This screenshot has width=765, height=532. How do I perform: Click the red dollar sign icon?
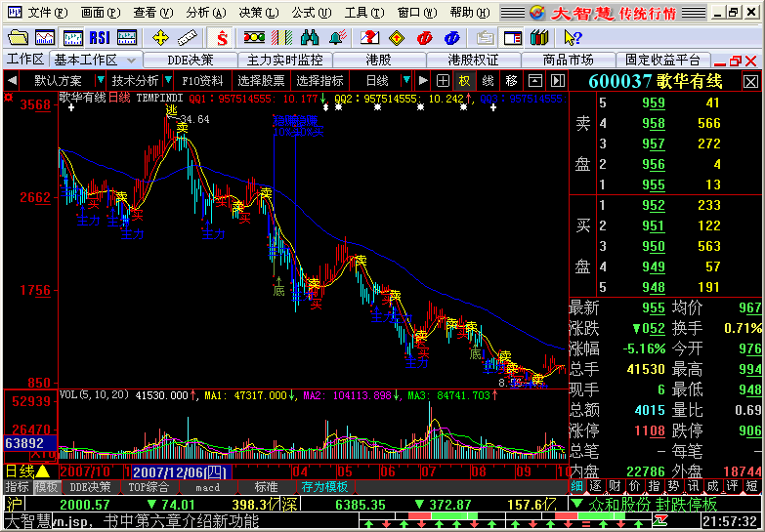(x=222, y=37)
